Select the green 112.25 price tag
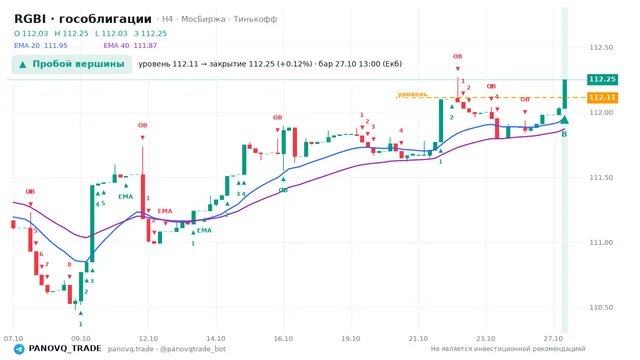The image size is (640, 360). [602, 79]
